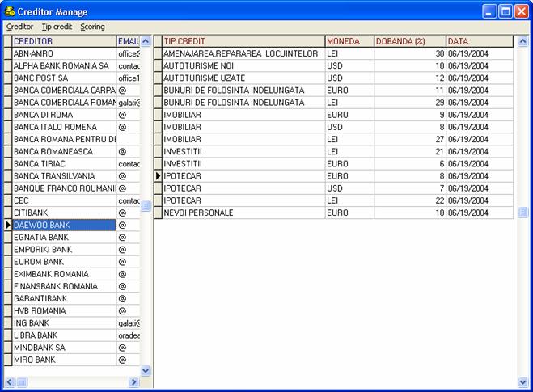Select FINANSBANK ROMANIA creditor
This screenshot has height=392, width=533.
click(64, 286)
